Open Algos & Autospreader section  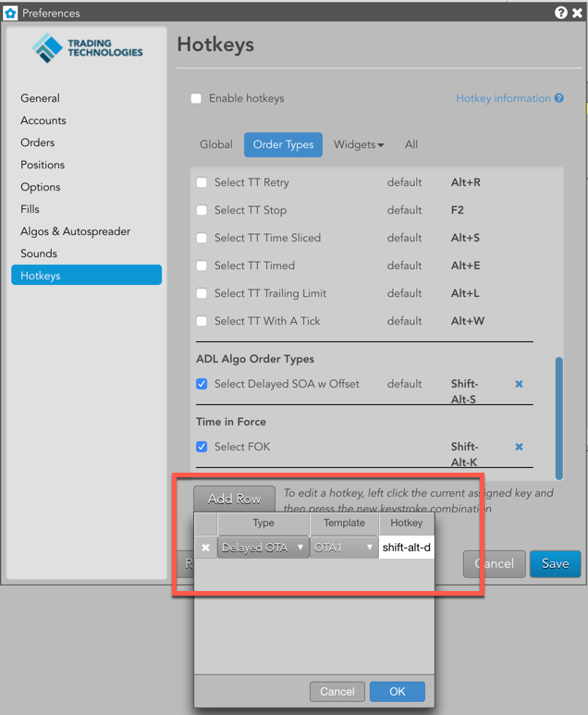(x=75, y=231)
